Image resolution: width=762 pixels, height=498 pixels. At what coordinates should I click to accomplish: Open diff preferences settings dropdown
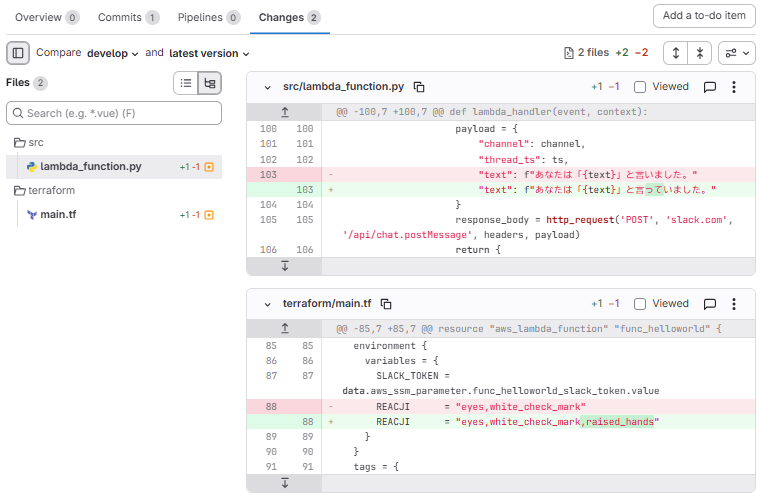[x=738, y=53]
